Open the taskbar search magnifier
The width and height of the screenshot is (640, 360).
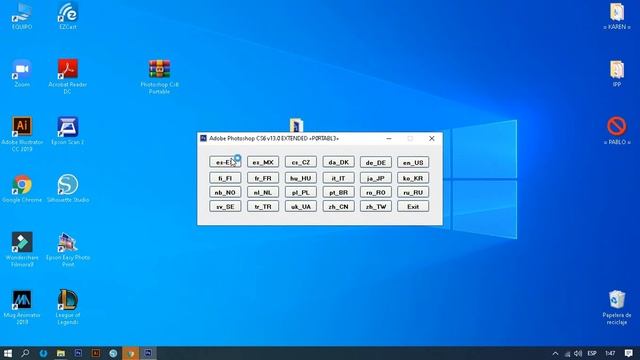coord(25,353)
